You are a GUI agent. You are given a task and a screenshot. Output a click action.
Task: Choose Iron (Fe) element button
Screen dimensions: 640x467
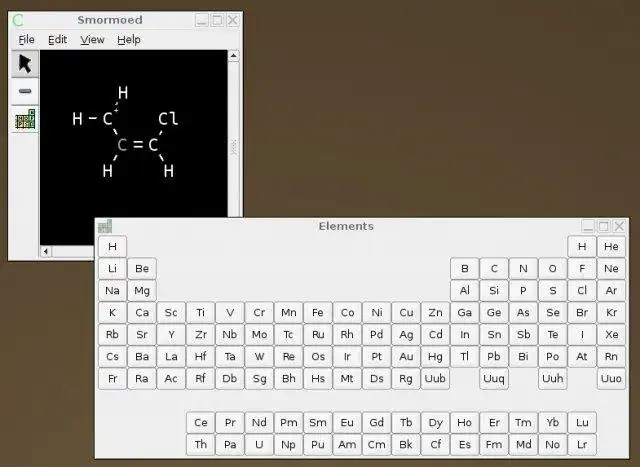point(318,313)
